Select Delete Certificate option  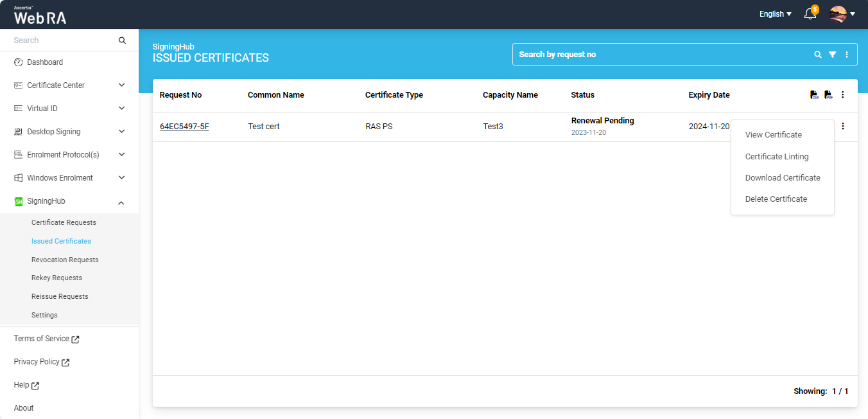[x=776, y=199]
